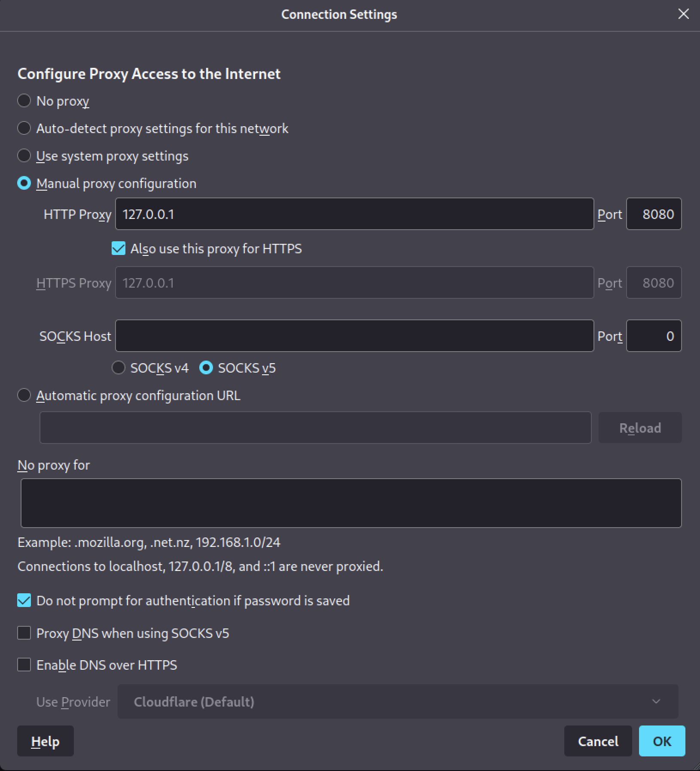The image size is (700, 771).
Task: Choose Automatic proxy configuration URL option
Action: tap(24, 395)
